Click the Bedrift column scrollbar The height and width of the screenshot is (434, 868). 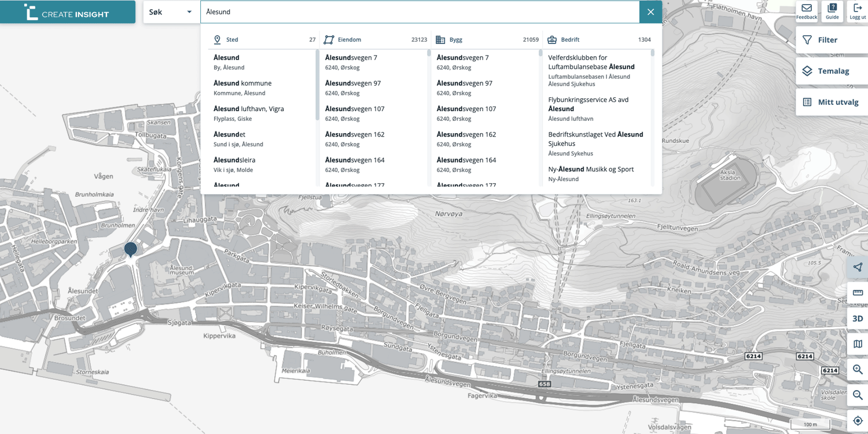652,53
